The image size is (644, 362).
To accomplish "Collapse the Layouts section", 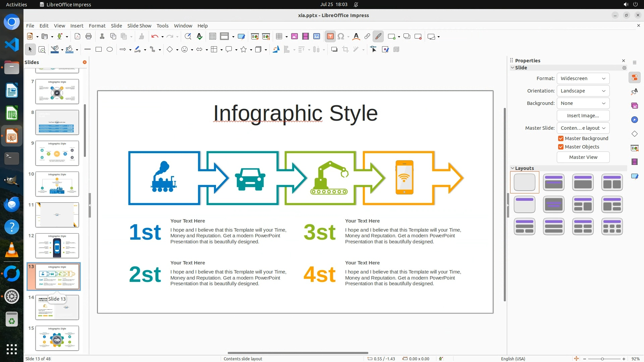I will pos(513,168).
